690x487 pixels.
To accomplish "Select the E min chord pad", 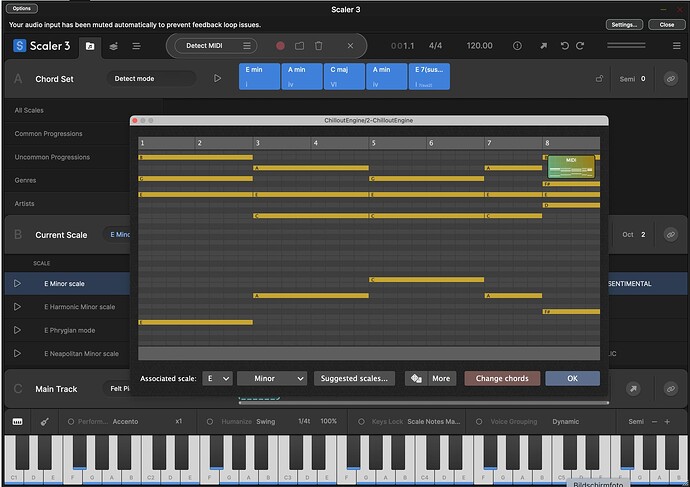I will [x=259, y=77].
